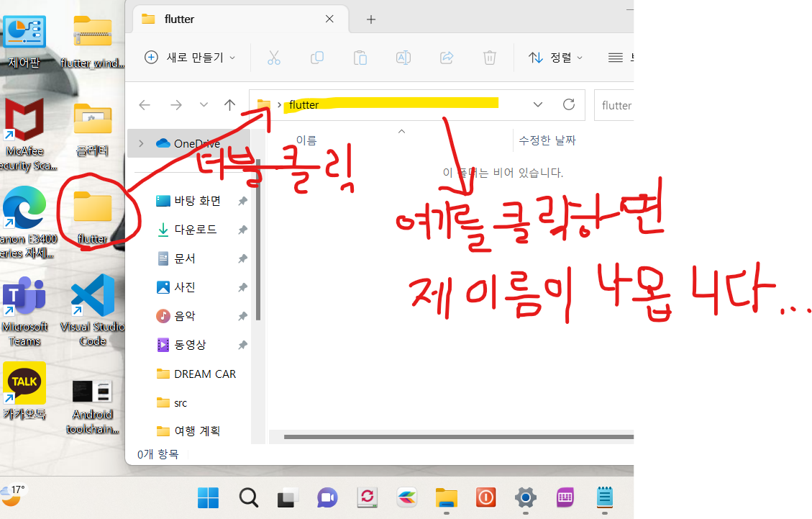Select the Android toolchain desktop file

(93, 407)
